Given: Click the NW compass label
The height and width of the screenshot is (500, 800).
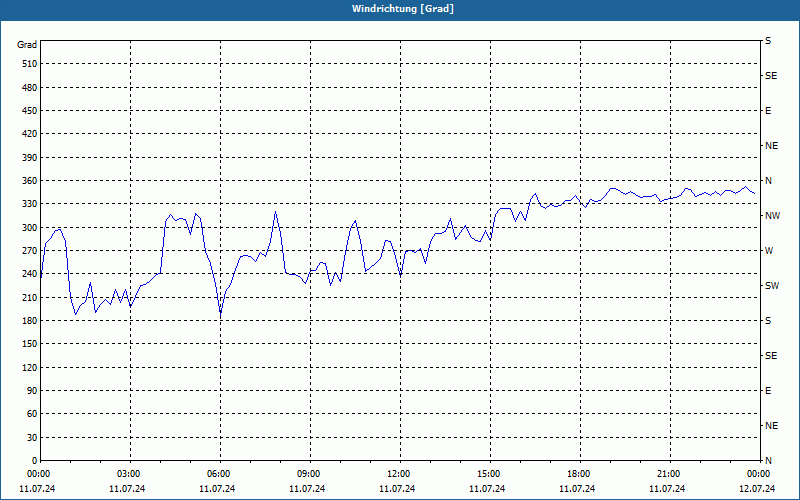Looking at the screenshot, I should tap(772, 216).
